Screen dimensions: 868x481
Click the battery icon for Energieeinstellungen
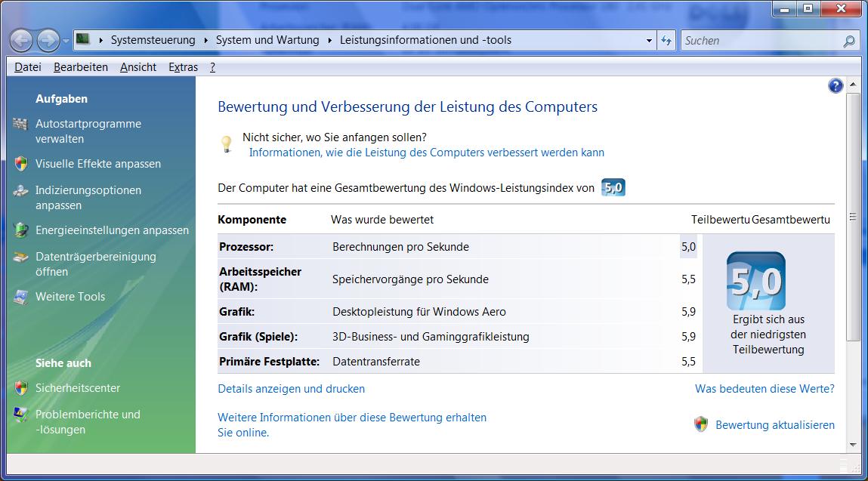click(21, 230)
